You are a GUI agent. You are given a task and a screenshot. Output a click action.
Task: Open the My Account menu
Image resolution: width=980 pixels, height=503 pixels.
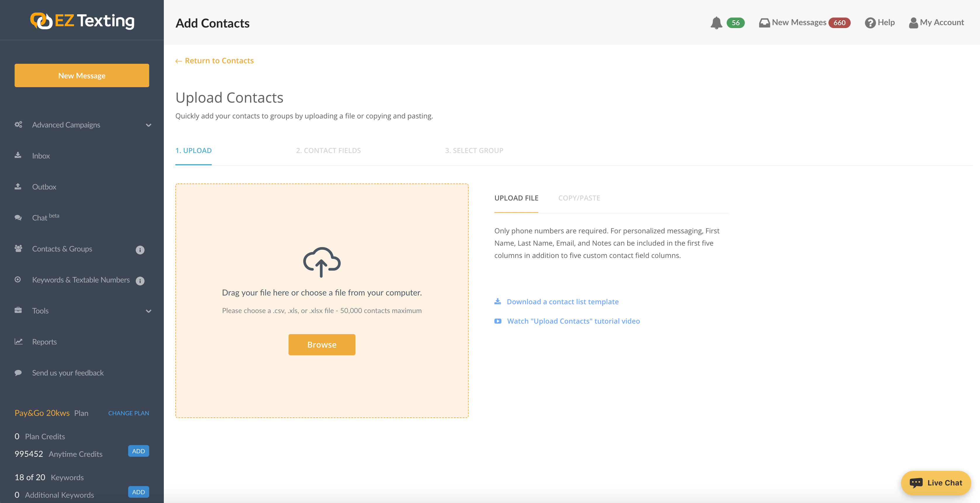pyautogui.click(x=936, y=23)
